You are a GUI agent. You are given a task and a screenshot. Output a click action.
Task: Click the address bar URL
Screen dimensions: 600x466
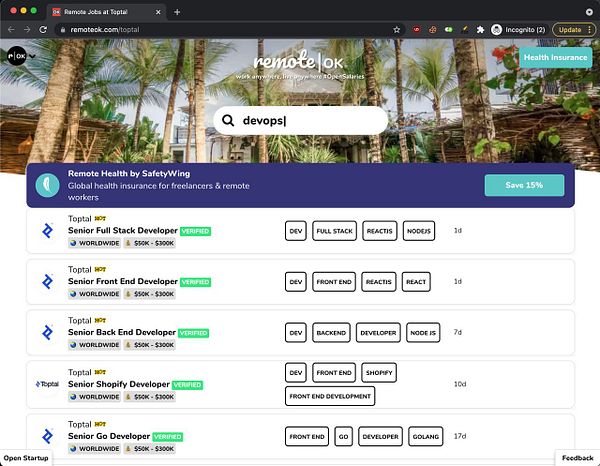click(104, 29)
